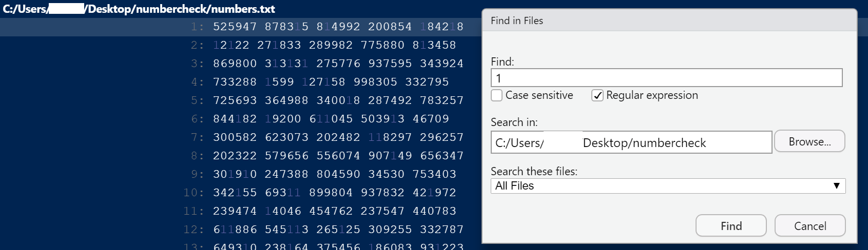Uncheck the Regular expression checkbox
Screen dimensions: 868x250
pyautogui.click(x=597, y=95)
